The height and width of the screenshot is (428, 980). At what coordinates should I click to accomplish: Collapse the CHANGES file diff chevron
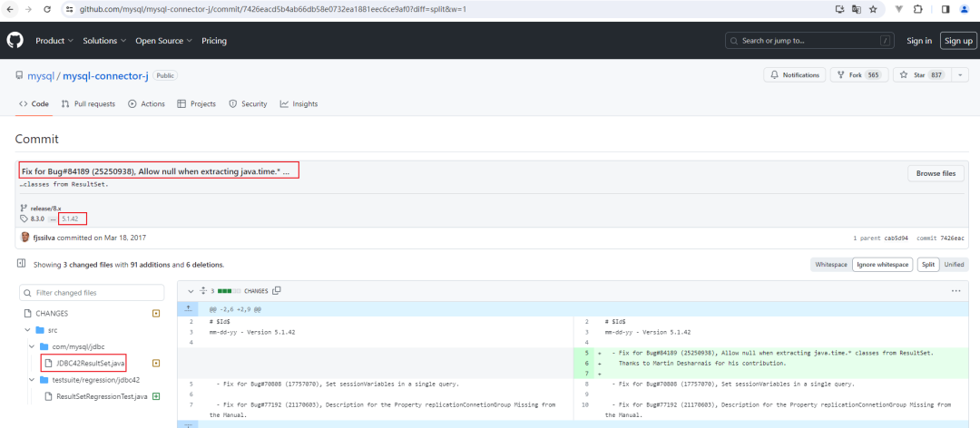click(191, 290)
